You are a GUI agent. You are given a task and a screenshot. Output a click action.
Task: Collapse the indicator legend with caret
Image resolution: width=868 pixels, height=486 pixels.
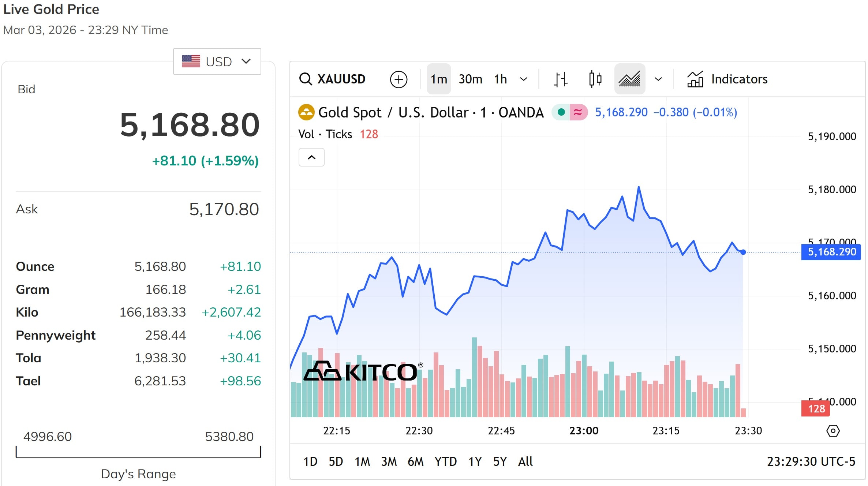click(311, 157)
